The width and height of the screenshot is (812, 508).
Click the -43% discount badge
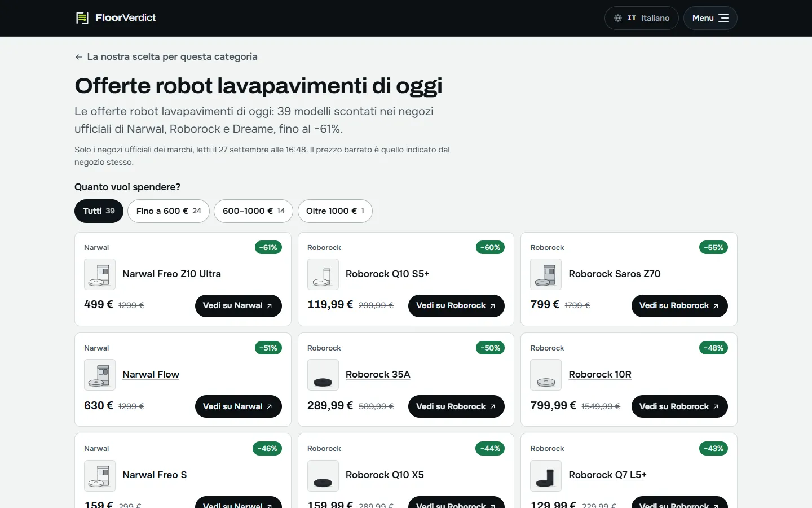[x=714, y=449]
